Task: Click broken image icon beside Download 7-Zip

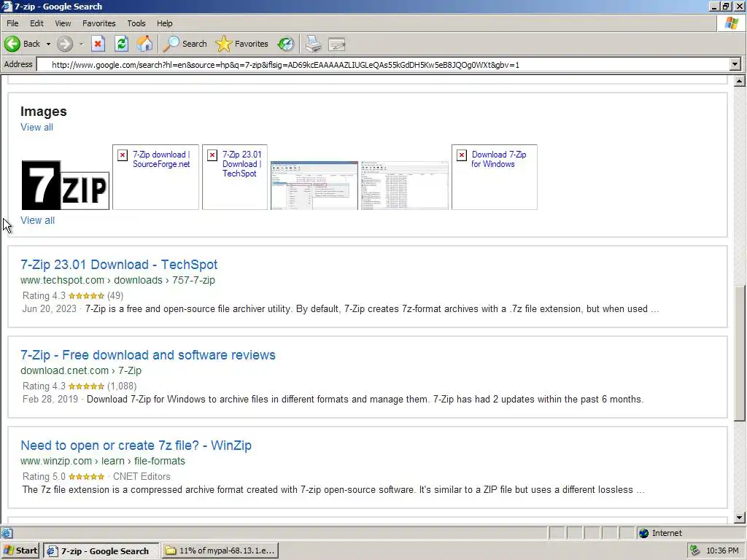Action: coord(462,155)
